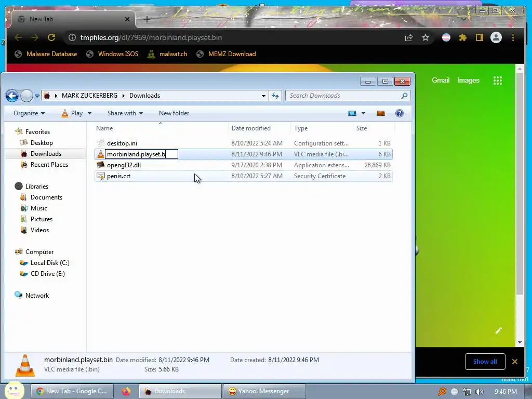
Task: Open the malwat.ch bookmark
Action: [167, 54]
